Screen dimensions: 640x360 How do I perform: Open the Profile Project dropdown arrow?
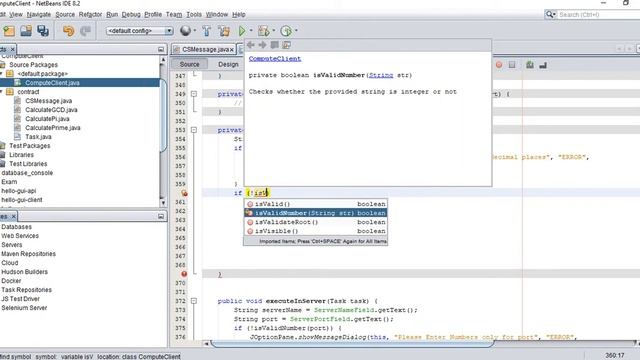click(x=296, y=31)
